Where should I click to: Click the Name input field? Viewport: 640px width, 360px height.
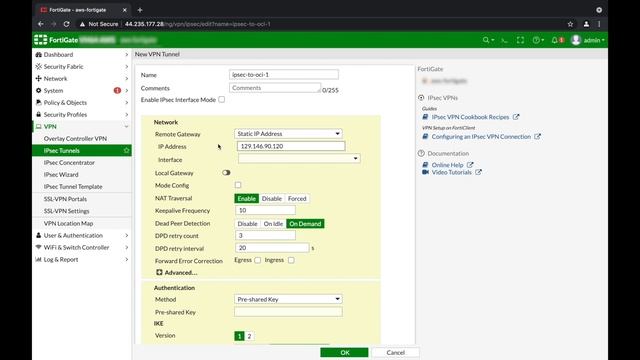click(284, 75)
